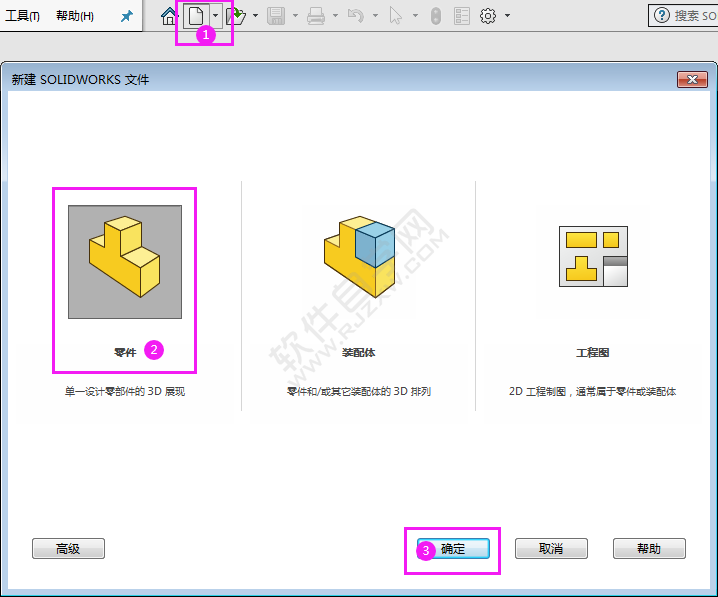Open the 工具 menu
Viewport: 718px width, 597px height.
click(x=22, y=16)
